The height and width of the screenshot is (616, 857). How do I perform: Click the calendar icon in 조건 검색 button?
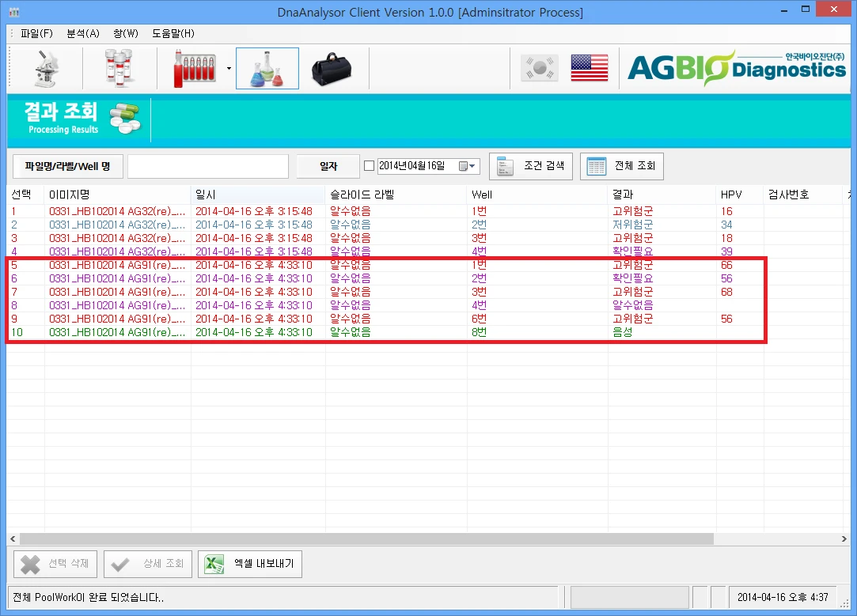tap(505, 166)
